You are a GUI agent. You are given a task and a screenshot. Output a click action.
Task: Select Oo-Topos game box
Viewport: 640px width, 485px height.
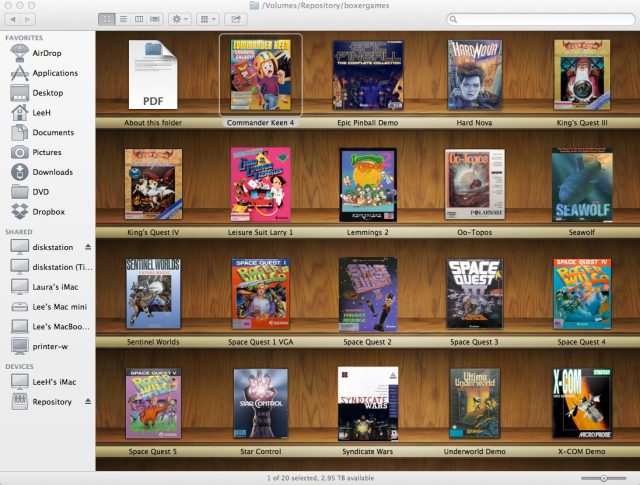click(x=475, y=185)
